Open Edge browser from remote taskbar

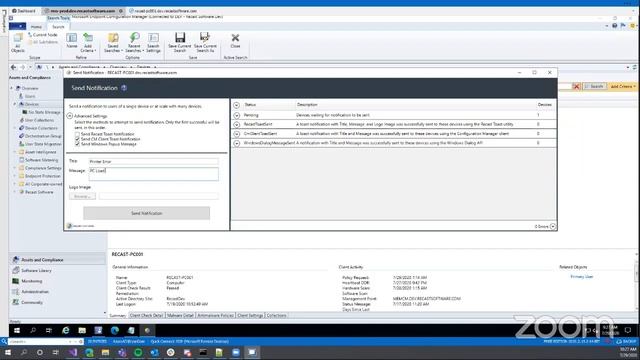click(115, 330)
